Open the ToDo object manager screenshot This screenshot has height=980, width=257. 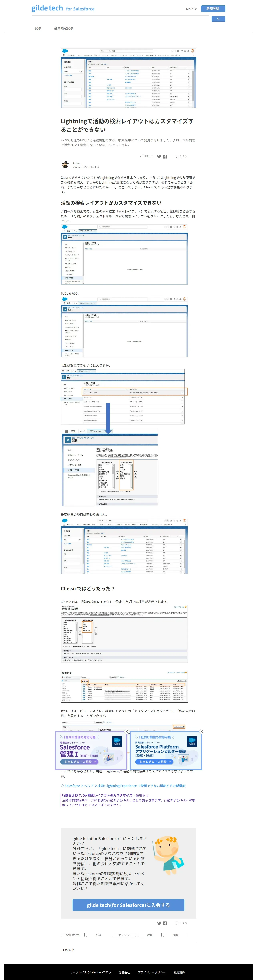pyautogui.click(x=124, y=327)
